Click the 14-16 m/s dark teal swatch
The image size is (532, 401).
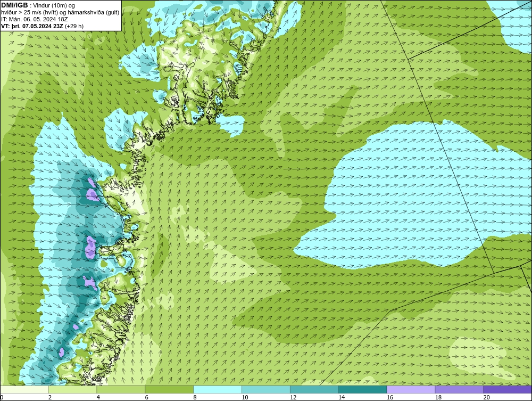363,389
